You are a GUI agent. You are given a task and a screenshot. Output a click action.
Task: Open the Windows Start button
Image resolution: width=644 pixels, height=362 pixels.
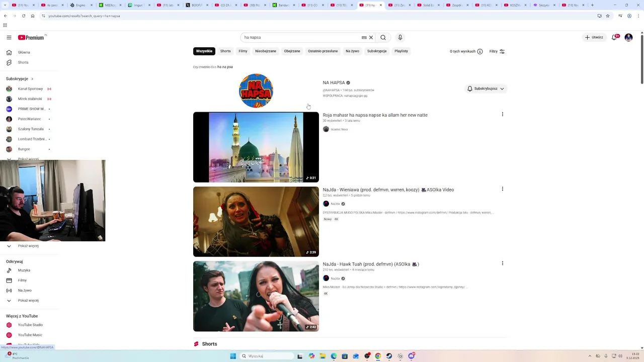tap(233, 356)
